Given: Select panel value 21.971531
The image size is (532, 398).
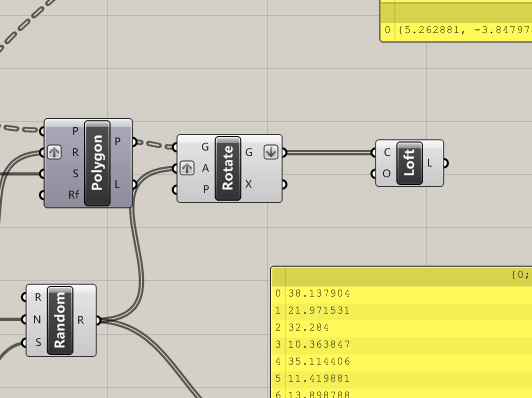Looking at the screenshot, I should click(x=319, y=310).
